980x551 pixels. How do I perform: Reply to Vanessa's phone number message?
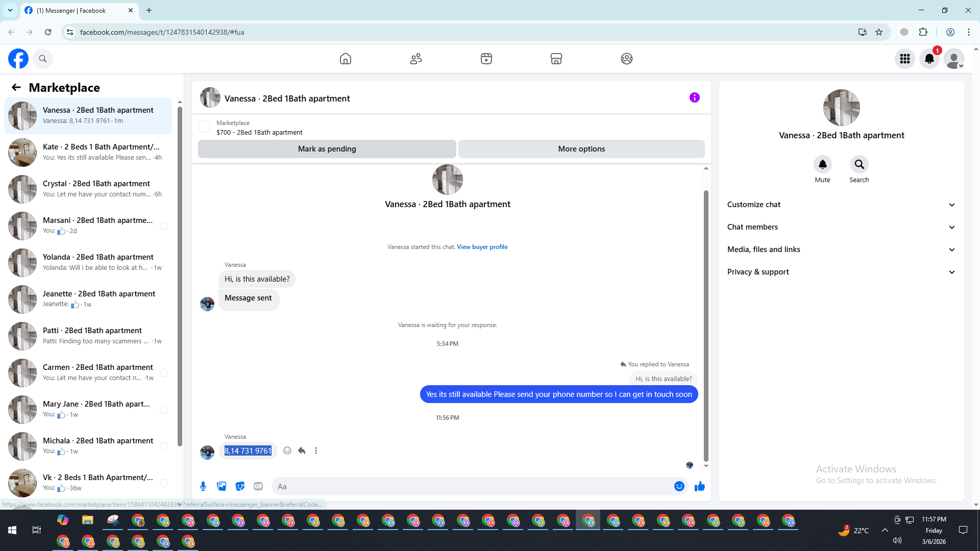point(302,450)
